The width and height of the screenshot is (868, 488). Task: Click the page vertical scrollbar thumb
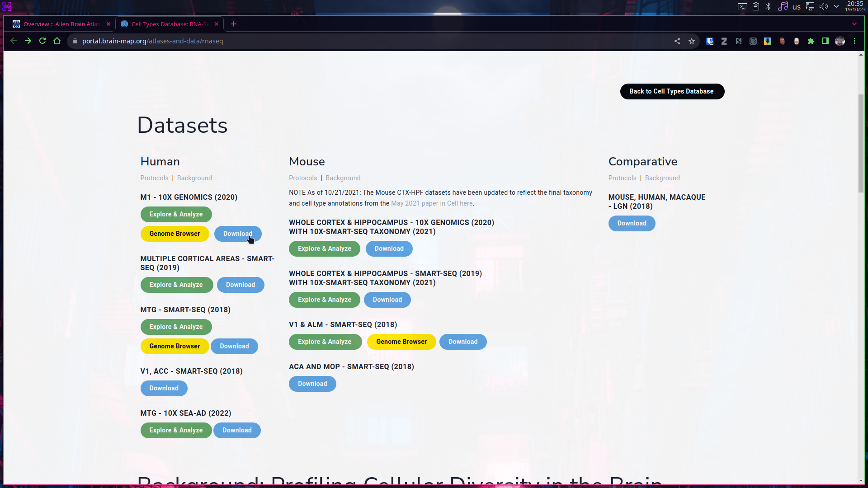click(x=861, y=142)
